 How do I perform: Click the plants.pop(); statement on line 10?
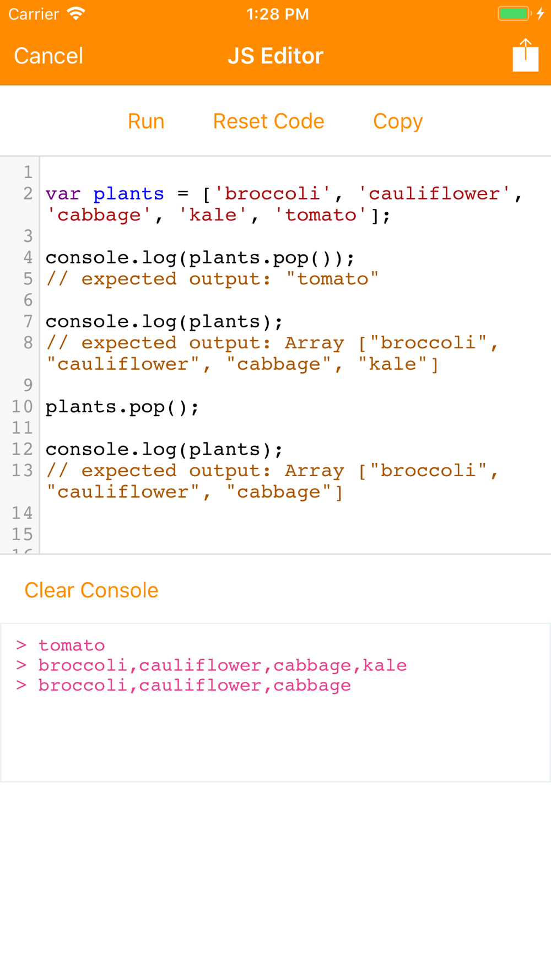click(x=122, y=407)
